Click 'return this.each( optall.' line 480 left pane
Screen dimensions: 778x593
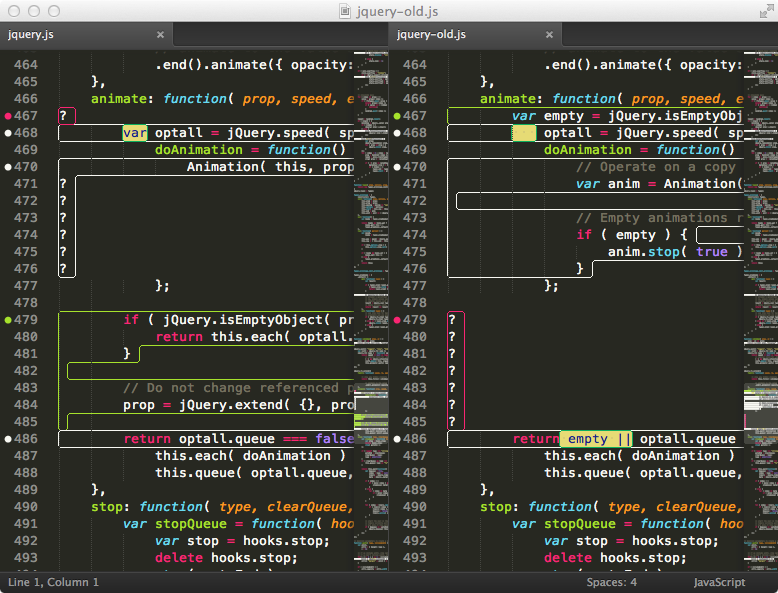(255, 337)
